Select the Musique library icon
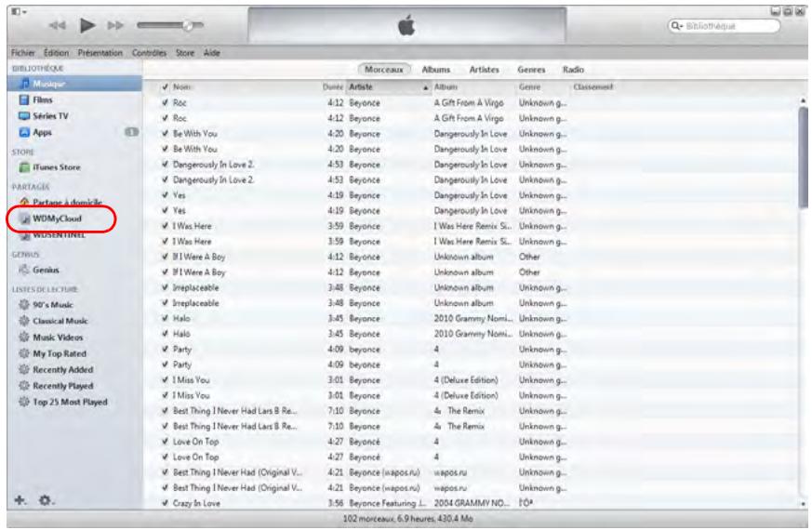The image size is (812, 530). [24, 84]
